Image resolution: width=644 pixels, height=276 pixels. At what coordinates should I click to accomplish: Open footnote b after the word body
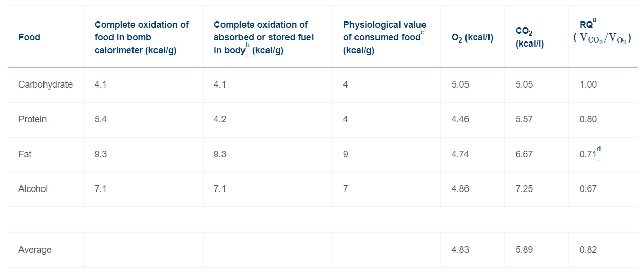point(248,46)
